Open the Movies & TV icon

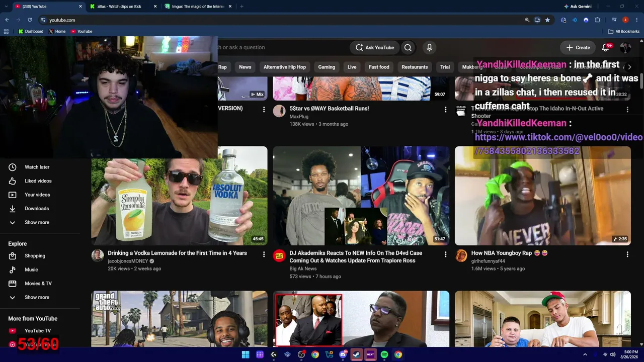pyautogui.click(x=13, y=284)
